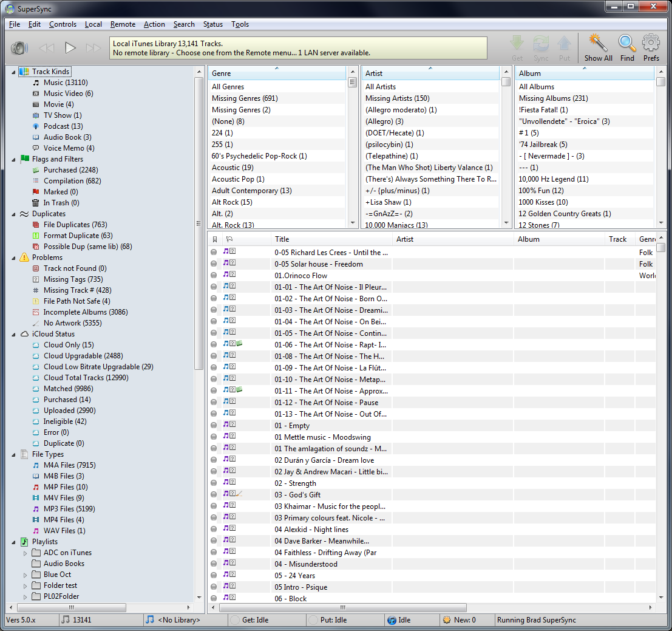This screenshot has height=631, width=672.
Task: Open the Find magnifier tool
Action: pyautogui.click(x=626, y=44)
